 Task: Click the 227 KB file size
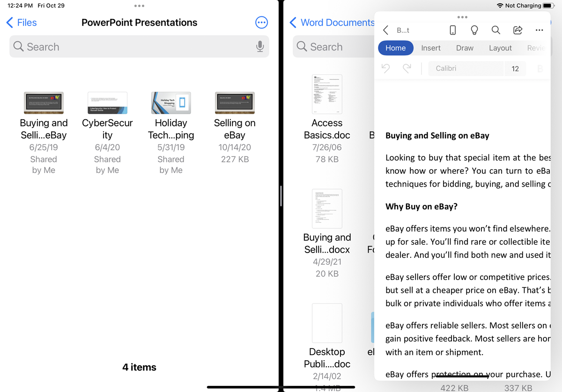[235, 160]
